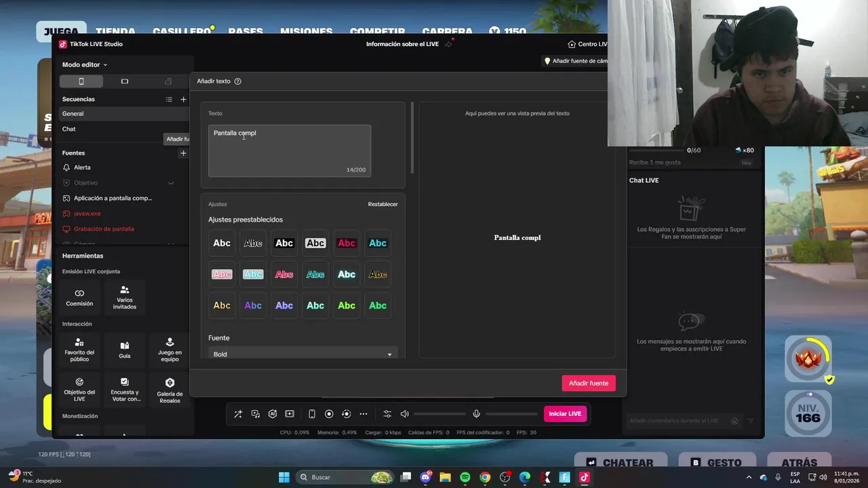Select landscape layout mode
The width and height of the screenshot is (868, 488).
coord(125,81)
